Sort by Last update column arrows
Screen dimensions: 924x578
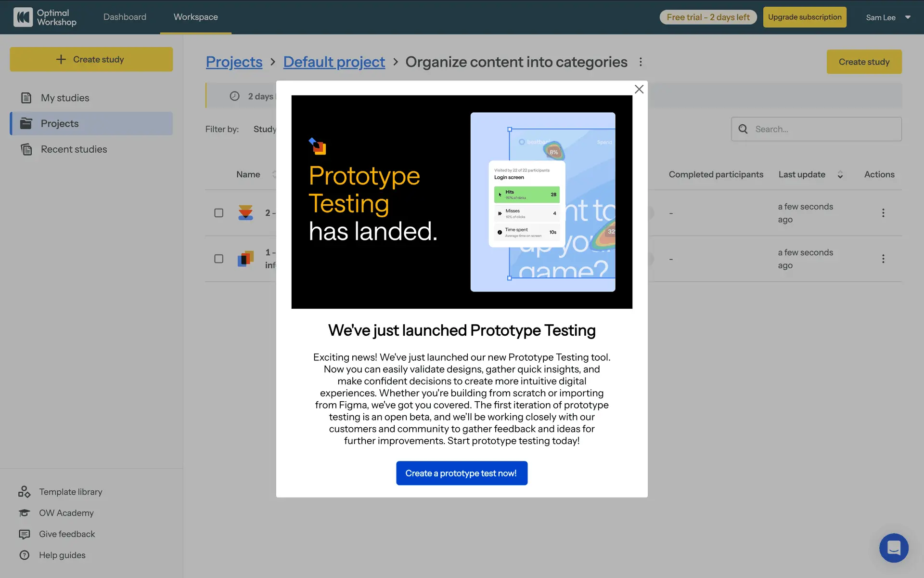point(840,174)
